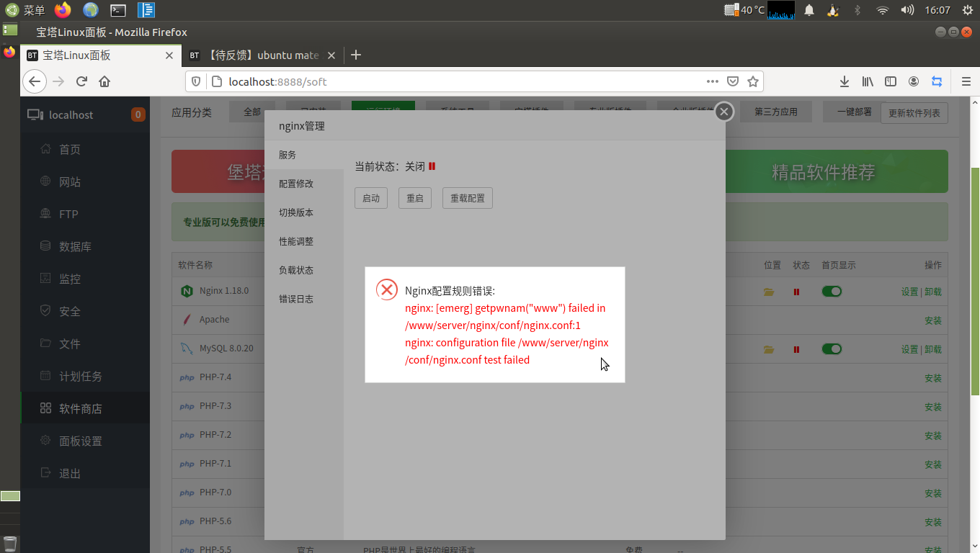980x553 pixels.
Task: Open Firefox hamburger menu
Action: 967,81
